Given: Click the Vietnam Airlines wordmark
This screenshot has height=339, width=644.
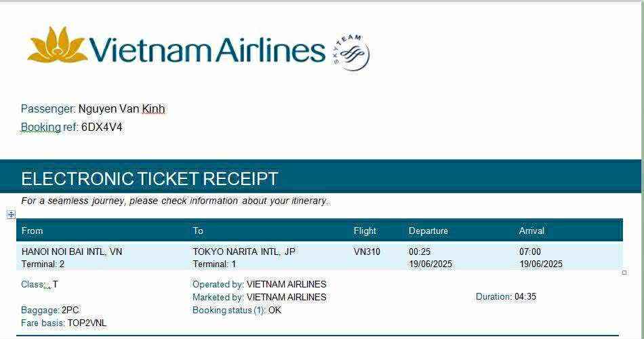Looking at the screenshot, I should pos(207,50).
